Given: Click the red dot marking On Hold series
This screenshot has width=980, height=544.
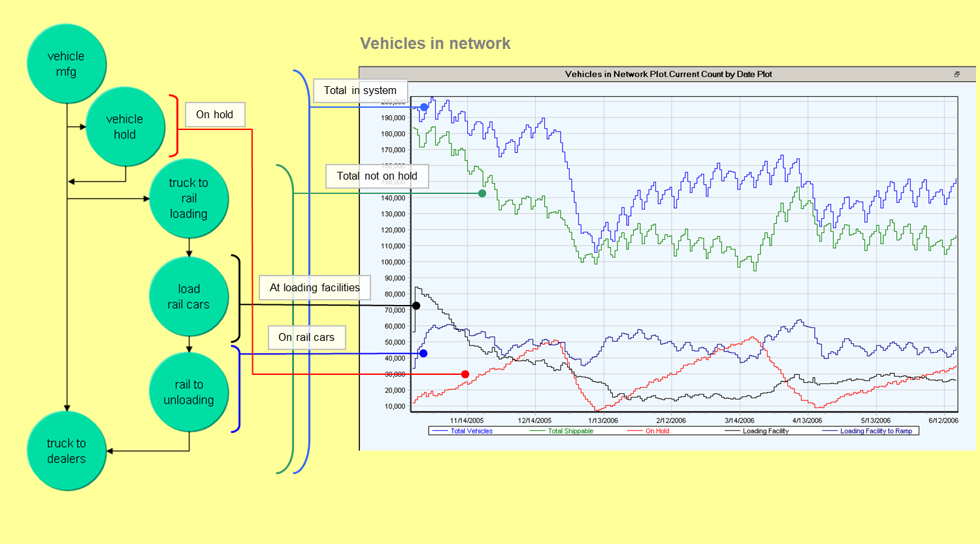Looking at the screenshot, I should (465, 374).
